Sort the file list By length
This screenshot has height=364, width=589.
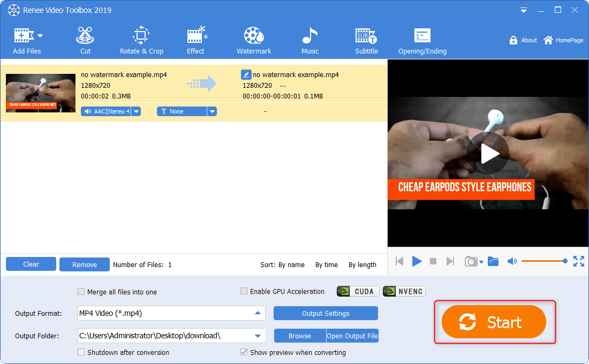pos(362,264)
